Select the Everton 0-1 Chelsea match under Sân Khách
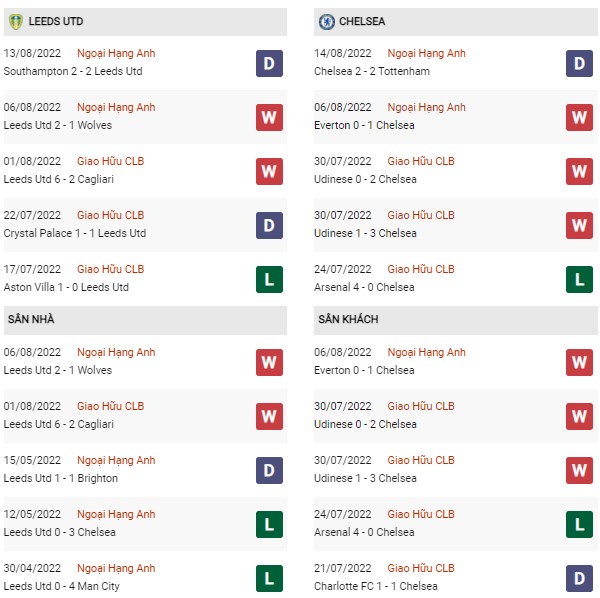Screen dimensions: 600x598 364,370
